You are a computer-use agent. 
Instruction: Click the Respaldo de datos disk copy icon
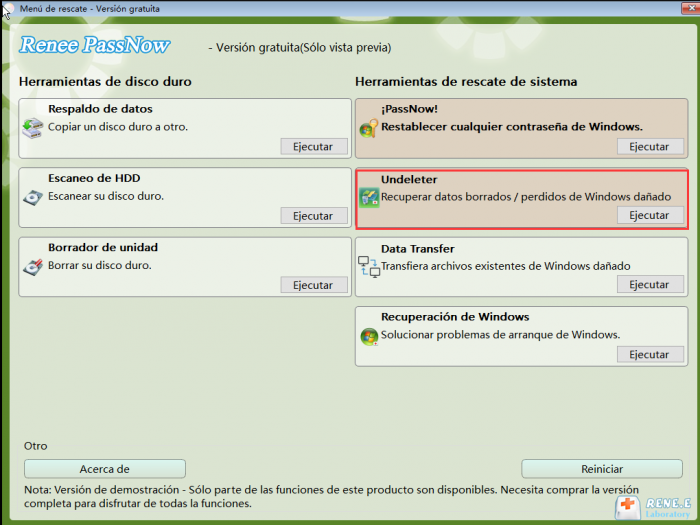point(33,128)
